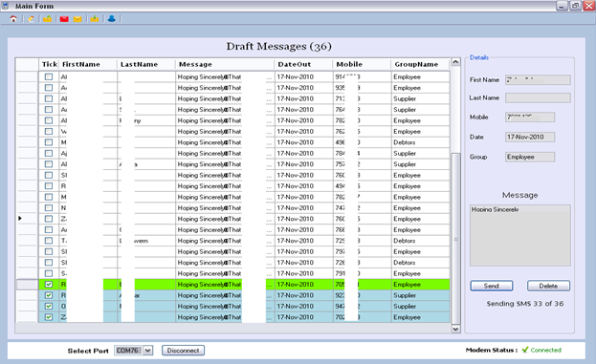The width and height of the screenshot is (596, 364).
Task: Open the inbox envelope with downward arrow
Action: 95,18
